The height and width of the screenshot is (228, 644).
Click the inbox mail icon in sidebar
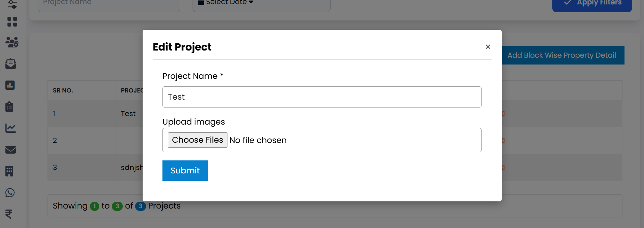[10, 64]
